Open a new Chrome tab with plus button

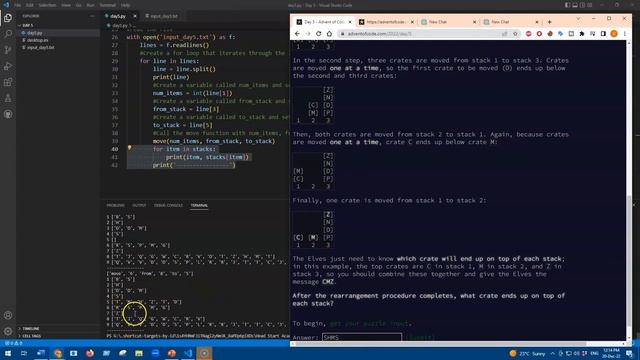click(549, 22)
